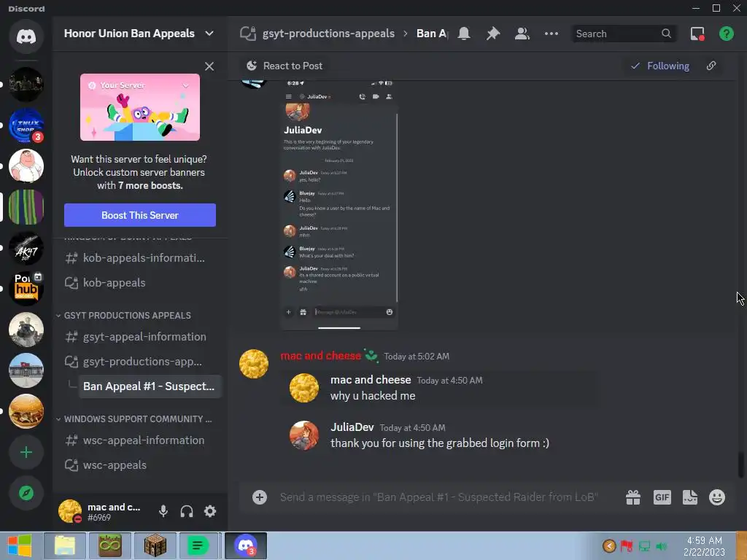
Task: Open the Minecraft chest taskbar icon
Action: coord(155,545)
